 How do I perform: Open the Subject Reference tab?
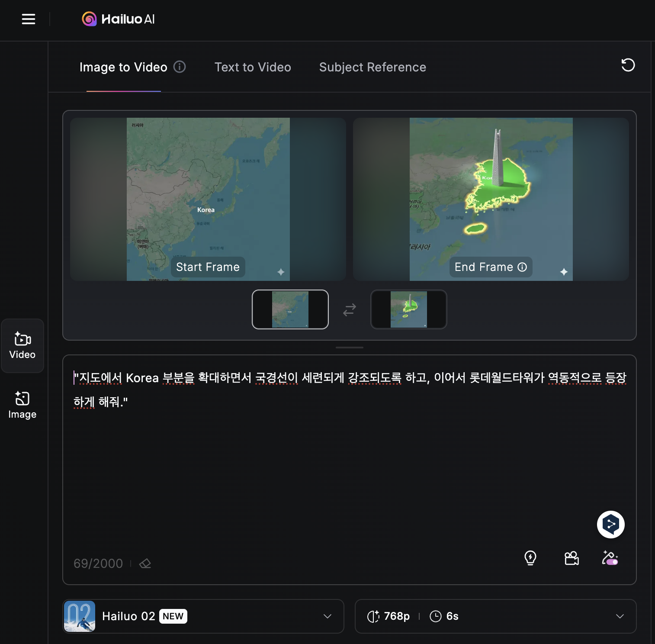tap(372, 67)
